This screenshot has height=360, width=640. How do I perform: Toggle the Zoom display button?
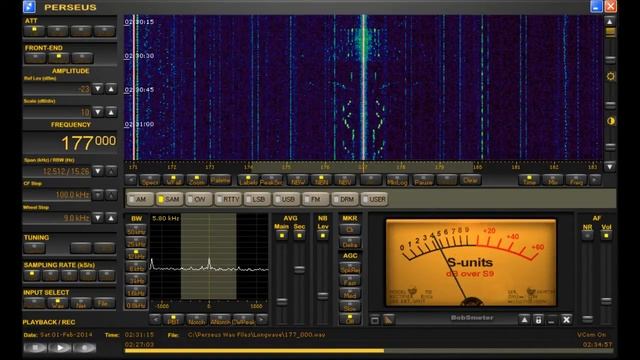coord(197,180)
